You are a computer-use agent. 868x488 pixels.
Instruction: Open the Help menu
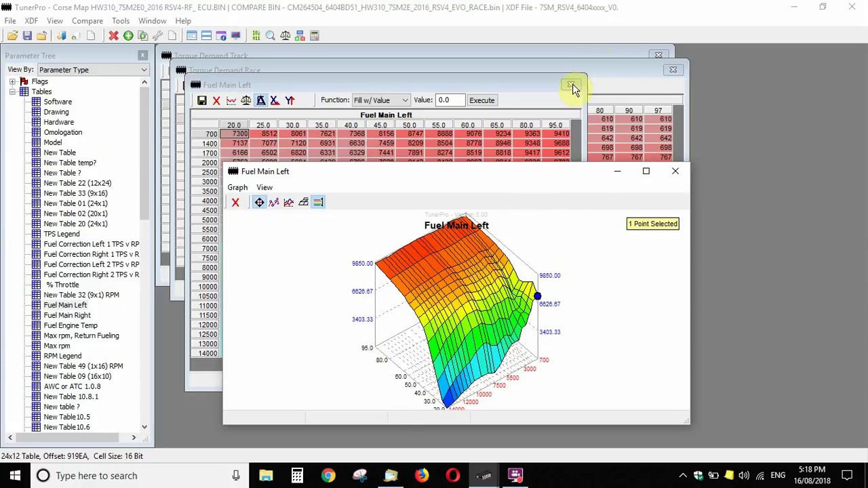(x=183, y=21)
